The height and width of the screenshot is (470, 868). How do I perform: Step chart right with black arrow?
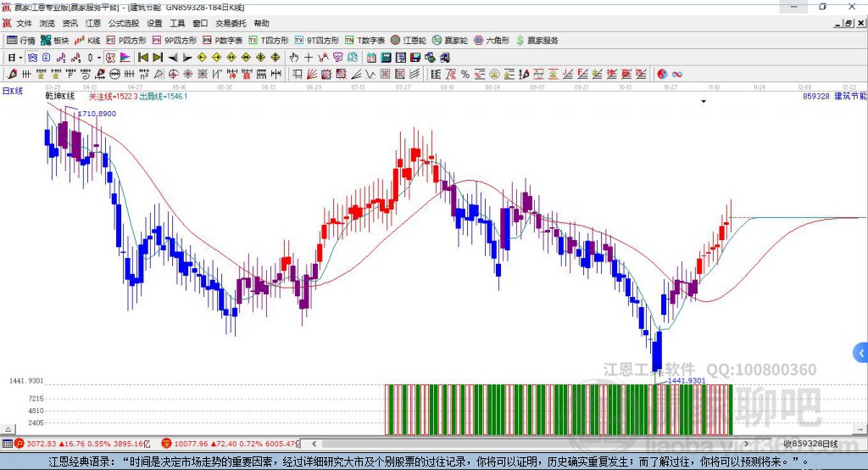[187, 57]
